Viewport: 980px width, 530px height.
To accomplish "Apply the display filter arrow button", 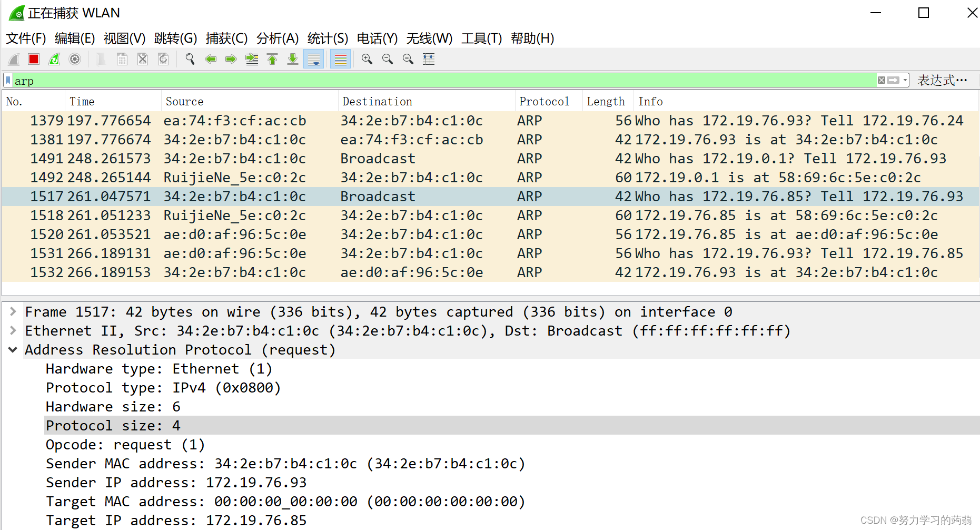I will 893,80.
